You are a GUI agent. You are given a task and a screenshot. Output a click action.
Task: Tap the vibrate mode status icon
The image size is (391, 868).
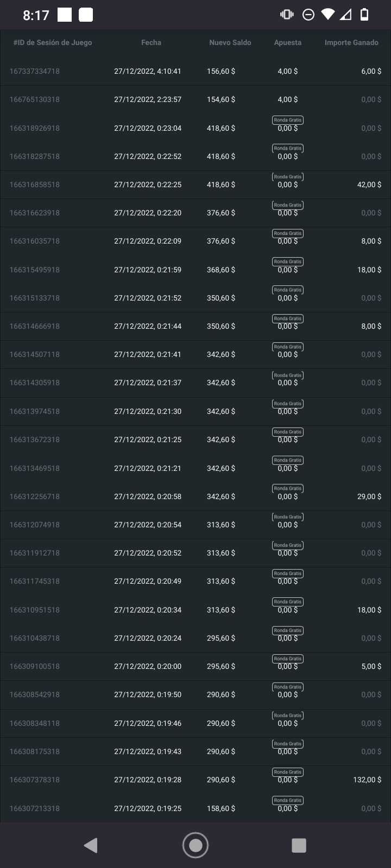pos(287,15)
